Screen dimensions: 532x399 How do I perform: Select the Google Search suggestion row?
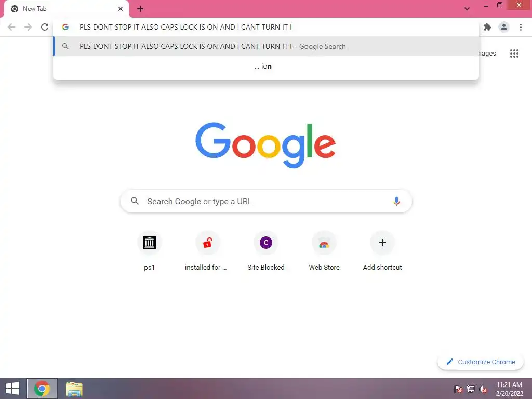[x=266, y=46]
